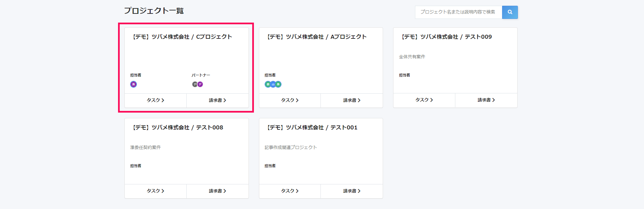Open the Aプロジェクト card title
This screenshot has width=644, height=209.
click(x=316, y=37)
